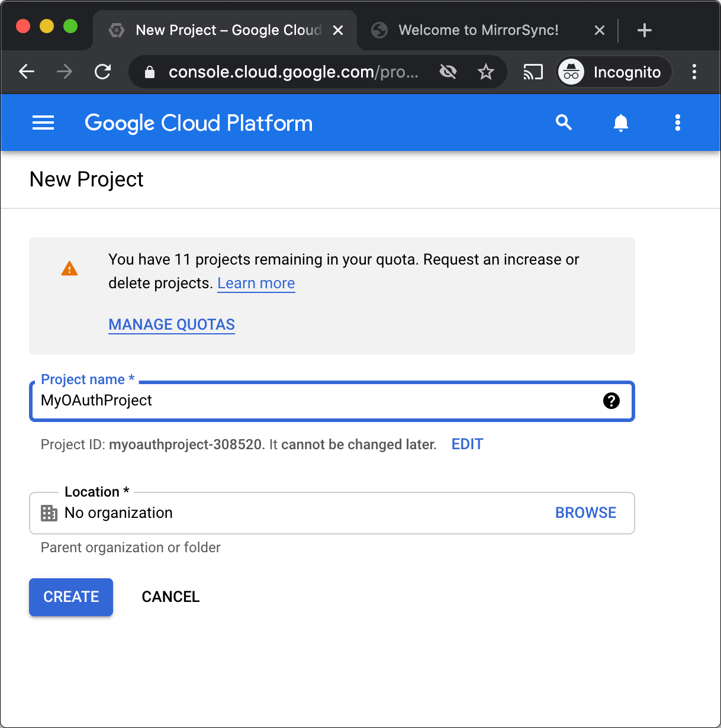Image resolution: width=721 pixels, height=728 pixels.
Task: Close the New Project tab
Action: (x=338, y=30)
